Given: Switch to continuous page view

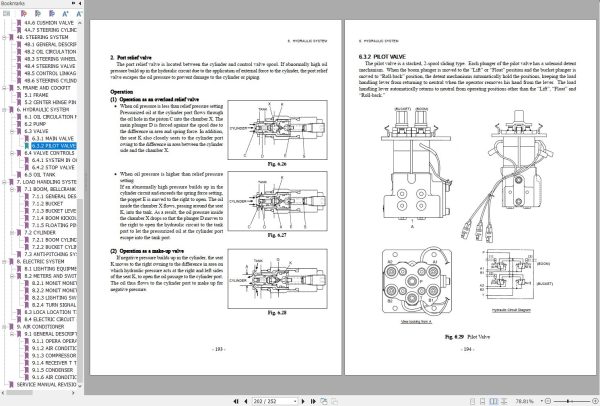Looking at the screenshot, I should [x=483, y=401].
